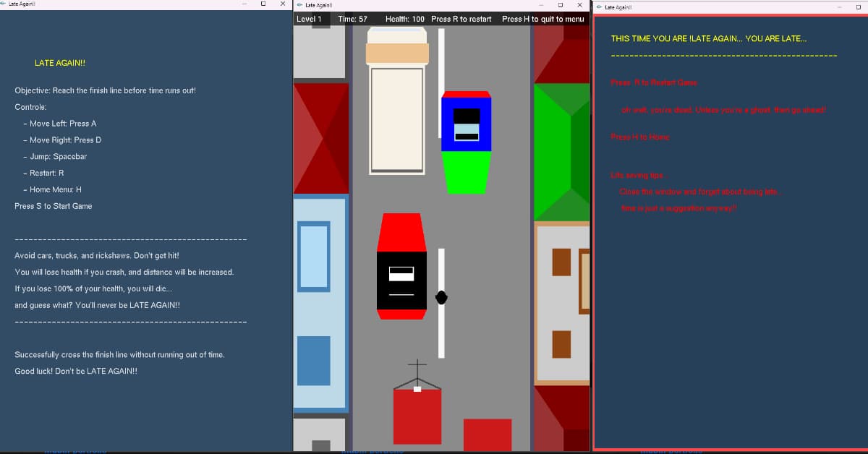Close the middle gameplay window
Image resolution: width=868 pixels, height=454 pixels.
click(x=580, y=5)
